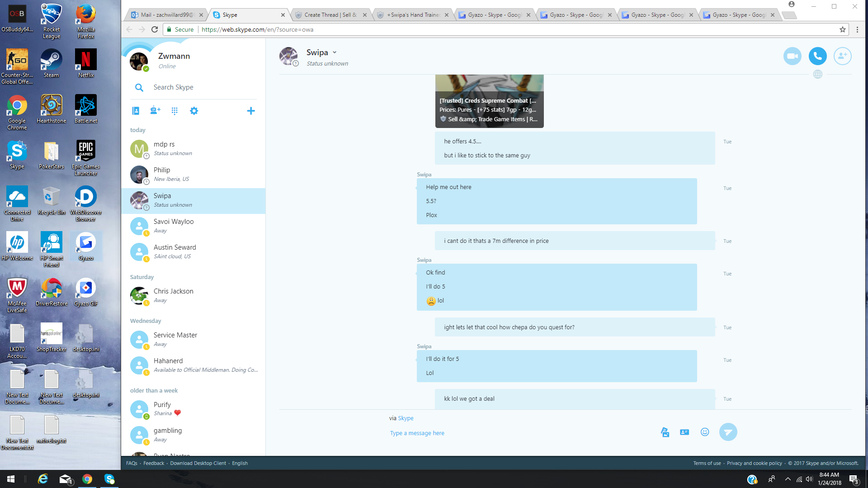Go back in Chrome history
This screenshot has height=488, width=868.
click(x=129, y=29)
